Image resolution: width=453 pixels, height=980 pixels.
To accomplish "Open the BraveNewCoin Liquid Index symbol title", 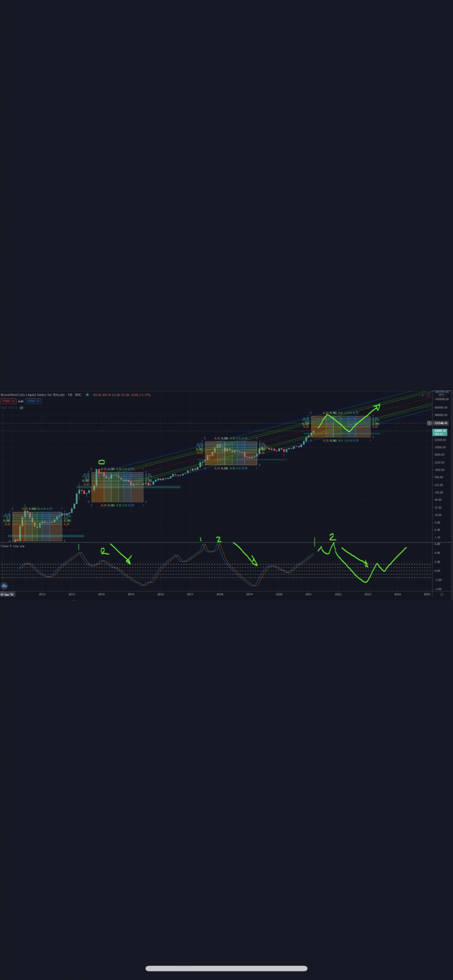I will [33, 395].
